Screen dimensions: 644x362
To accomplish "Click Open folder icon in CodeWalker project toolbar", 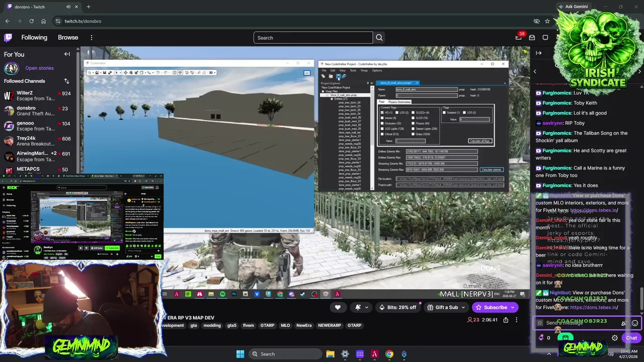I will coord(331,76).
